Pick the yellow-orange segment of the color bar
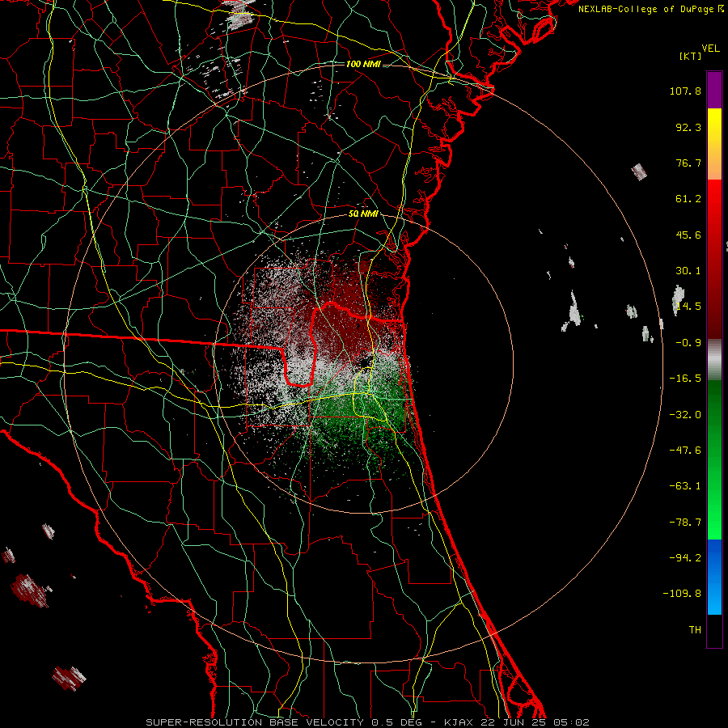The width and height of the screenshot is (728, 728). point(714,144)
